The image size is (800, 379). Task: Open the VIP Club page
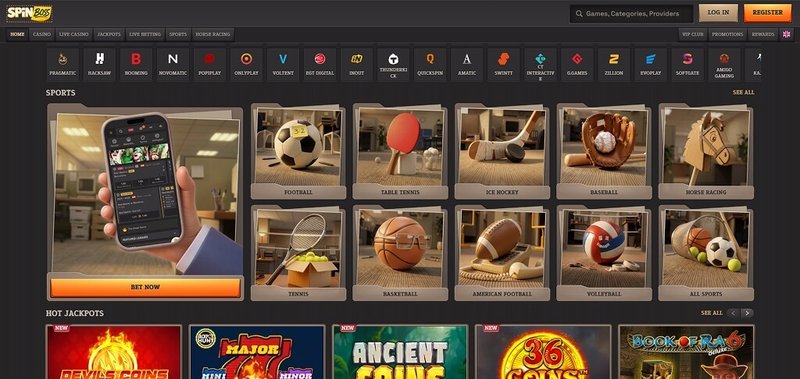click(x=692, y=34)
